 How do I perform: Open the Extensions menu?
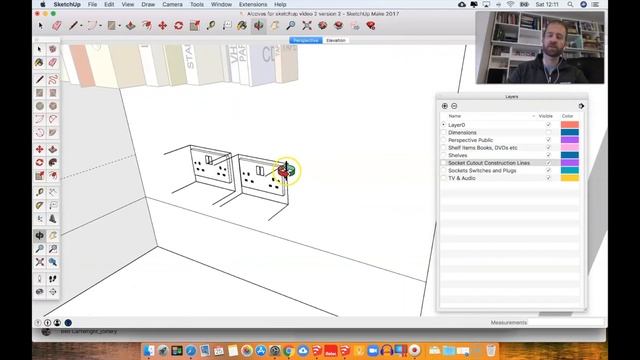(253, 4)
